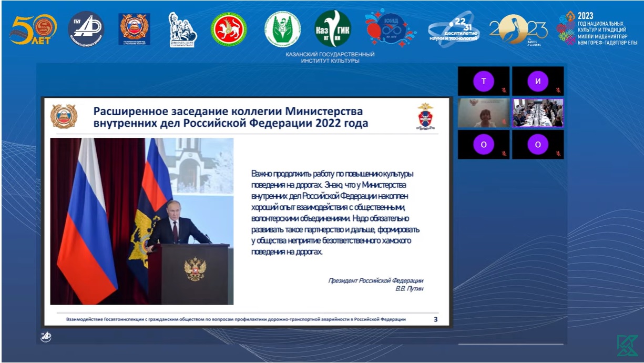The width and height of the screenshot is (644, 363).
Task: Click the name 'В.В. Путин' on the slide
Action: [410, 289]
